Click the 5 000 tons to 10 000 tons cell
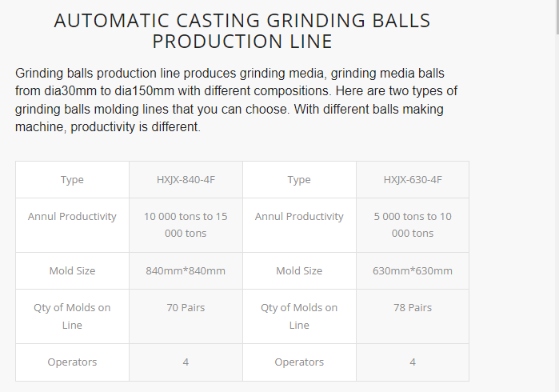 coord(413,225)
